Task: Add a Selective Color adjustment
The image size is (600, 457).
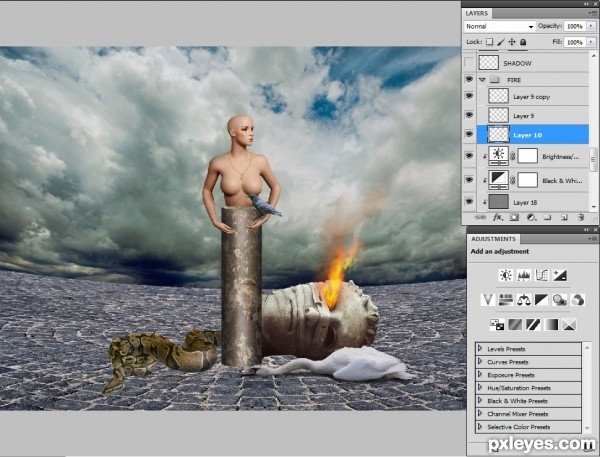Action: 569,325
